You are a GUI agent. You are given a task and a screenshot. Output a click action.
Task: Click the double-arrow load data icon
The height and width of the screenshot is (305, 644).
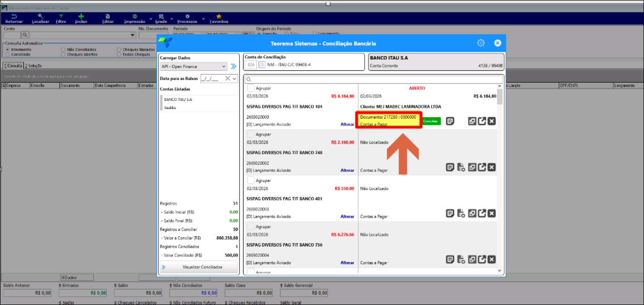[x=233, y=66]
